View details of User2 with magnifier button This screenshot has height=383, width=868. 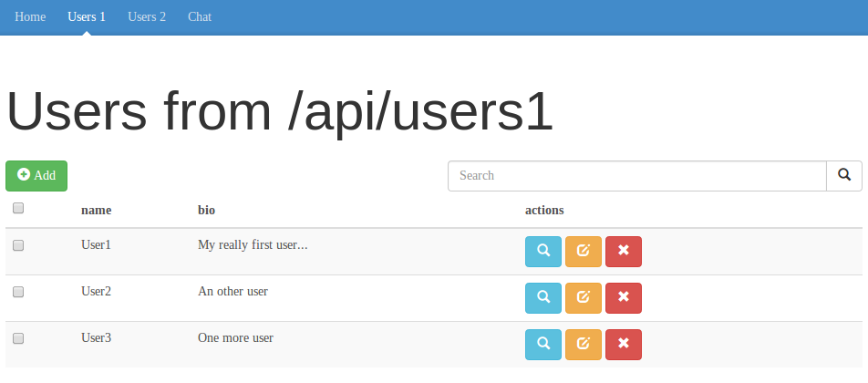(x=543, y=298)
